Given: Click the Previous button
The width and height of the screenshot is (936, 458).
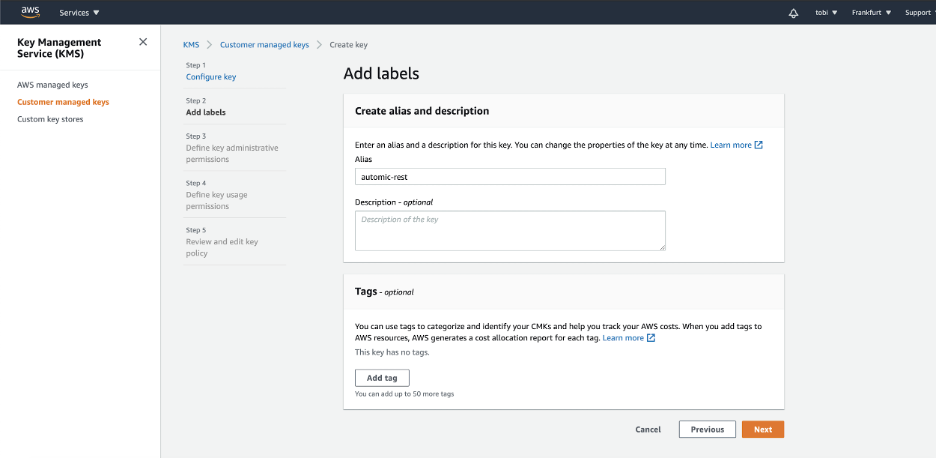Looking at the screenshot, I should (x=707, y=429).
